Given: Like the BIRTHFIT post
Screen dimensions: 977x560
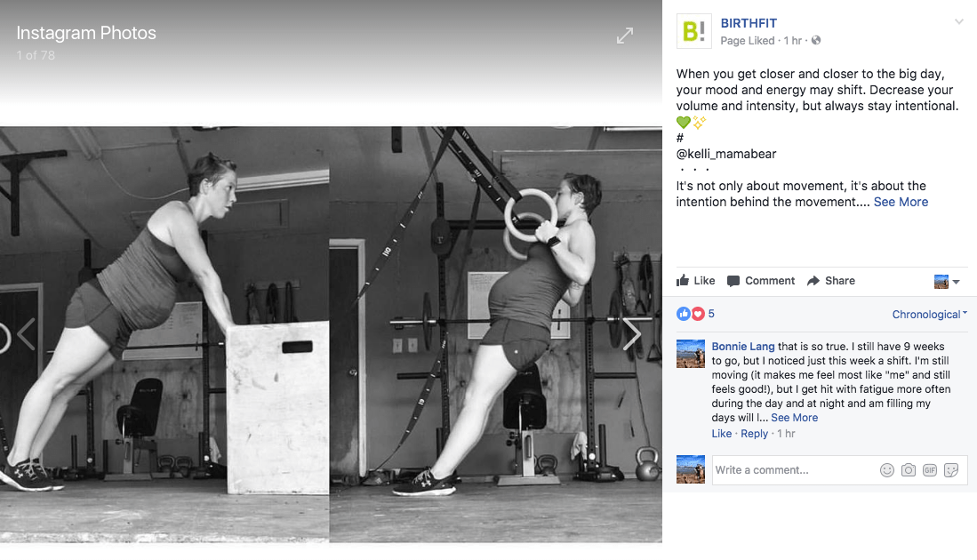Looking at the screenshot, I should [695, 281].
